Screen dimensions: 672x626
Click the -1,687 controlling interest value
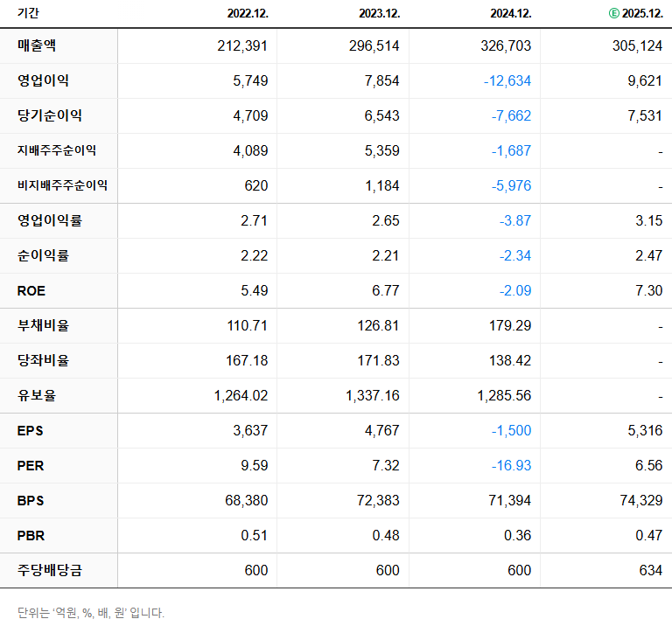[511, 150]
